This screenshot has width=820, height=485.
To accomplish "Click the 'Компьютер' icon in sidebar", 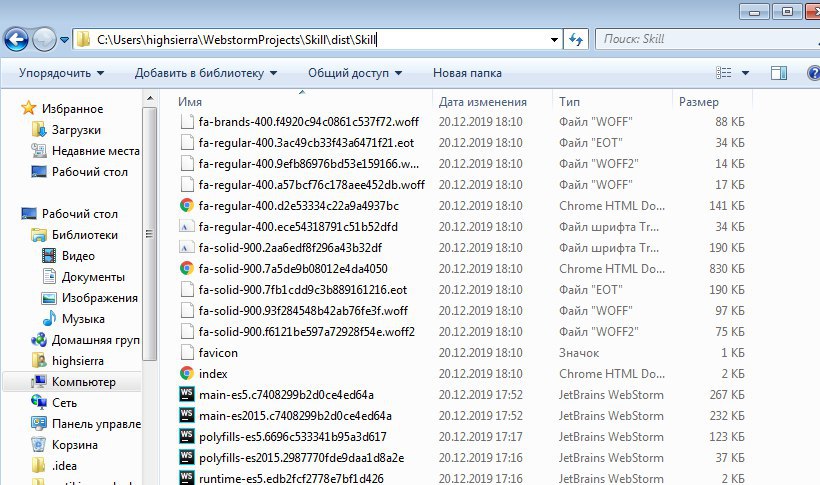I will pos(39,382).
